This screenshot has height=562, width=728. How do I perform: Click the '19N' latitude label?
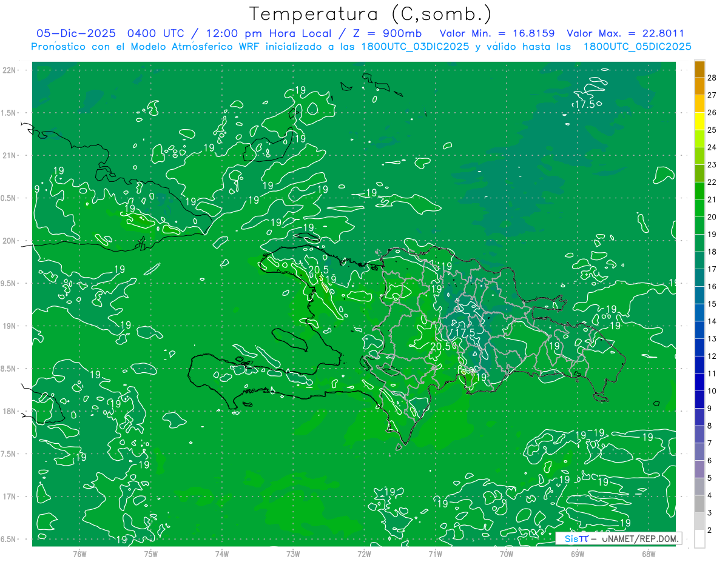pyautogui.click(x=10, y=326)
